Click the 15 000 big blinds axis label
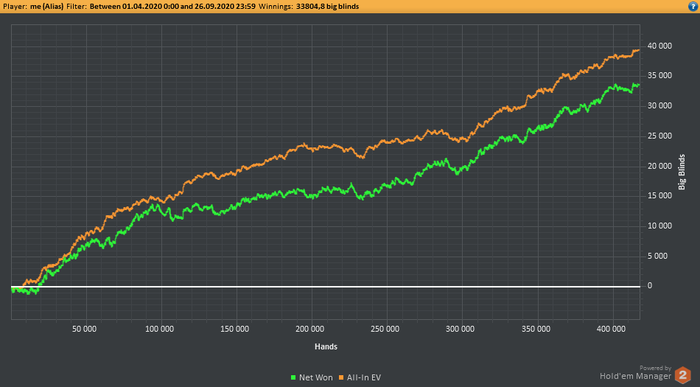The height and width of the screenshot is (387, 700). [659, 196]
